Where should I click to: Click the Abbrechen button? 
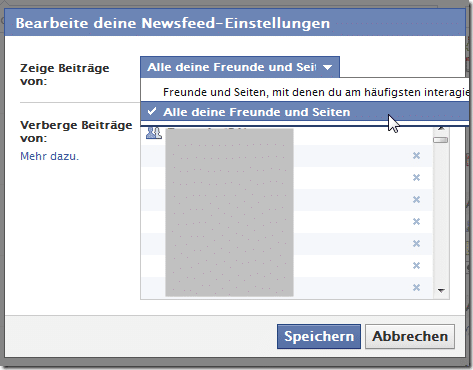coord(410,336)
